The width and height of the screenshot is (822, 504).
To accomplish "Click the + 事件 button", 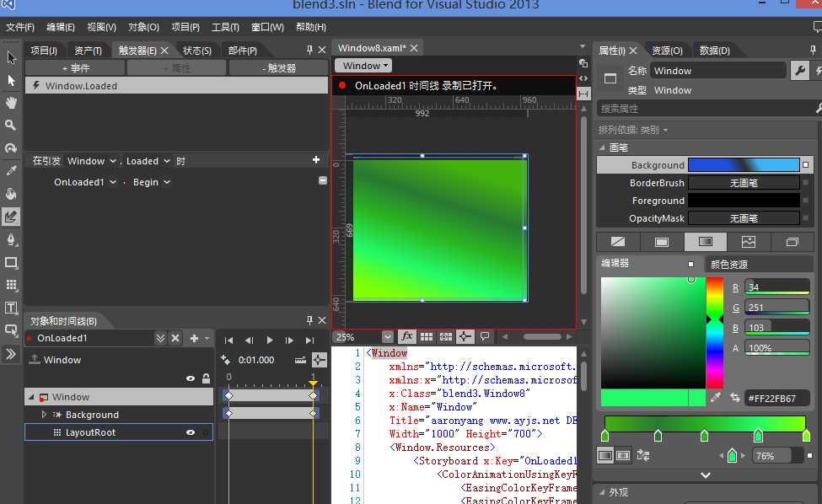I will point(75,67).
